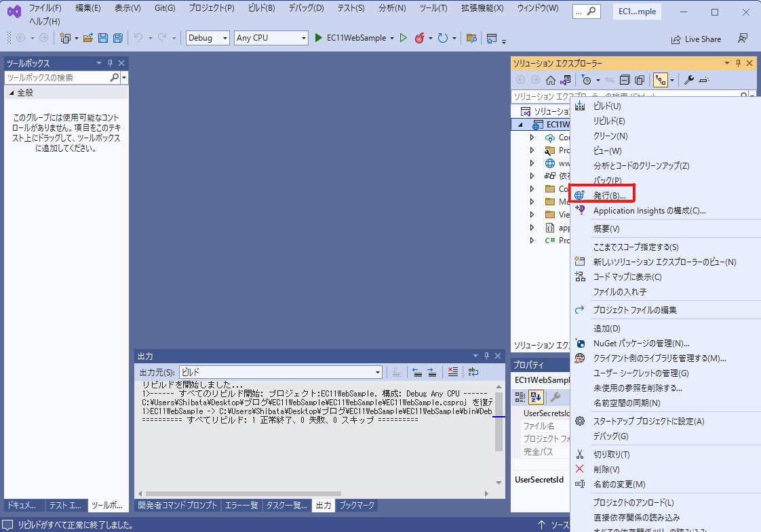Click the Open file folder icon
This screenshot has width=761, height=532.
(x=88, y=38)
